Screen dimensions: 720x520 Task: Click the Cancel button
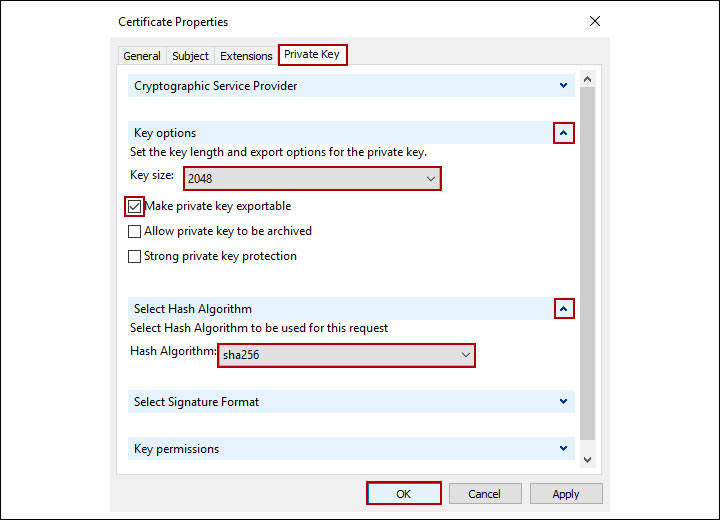tap(485, 494)
